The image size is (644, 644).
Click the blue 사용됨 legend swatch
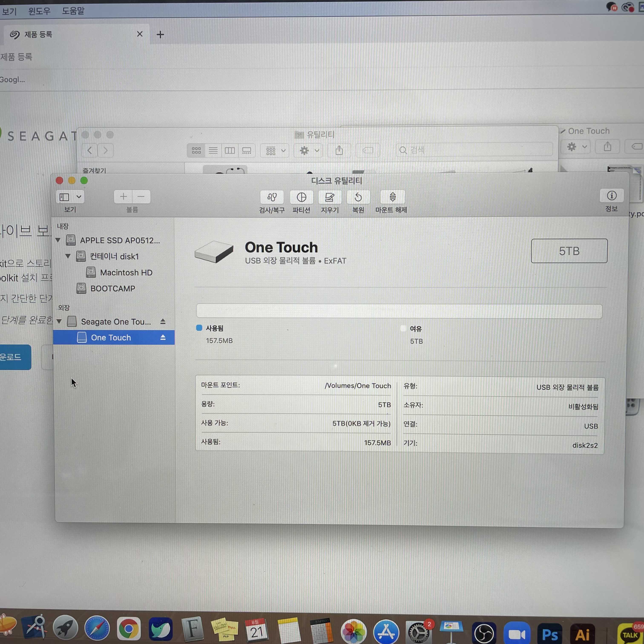tap(199, 328)
